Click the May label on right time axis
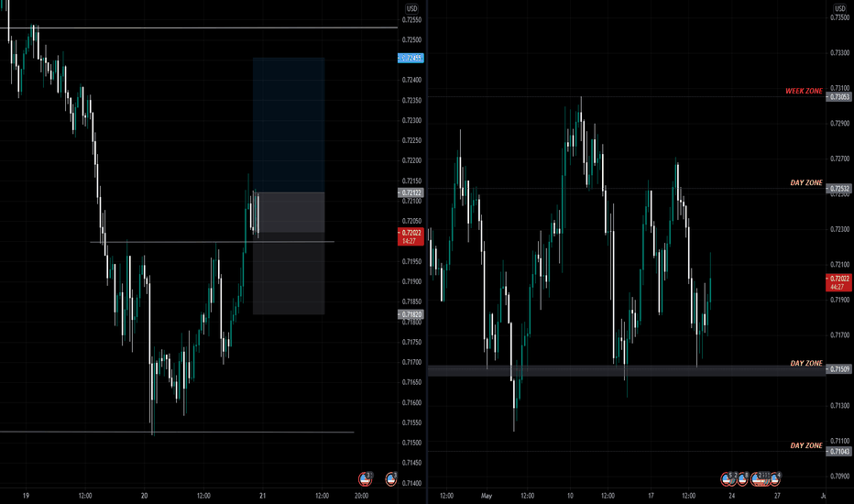The width and height of the screenshot is (854, 504). (x=487, y=496)
